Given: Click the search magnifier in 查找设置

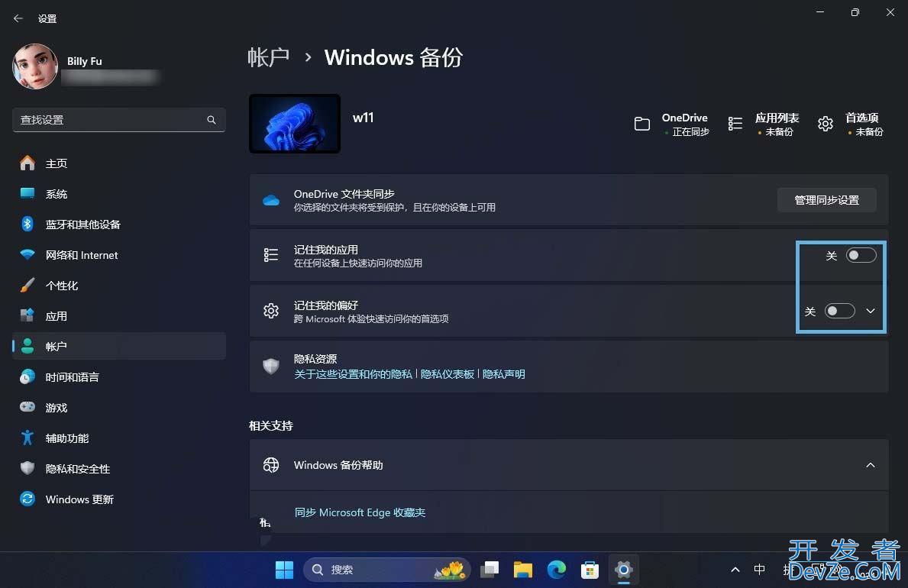Looking at the screenshot, I should [212, 120].
